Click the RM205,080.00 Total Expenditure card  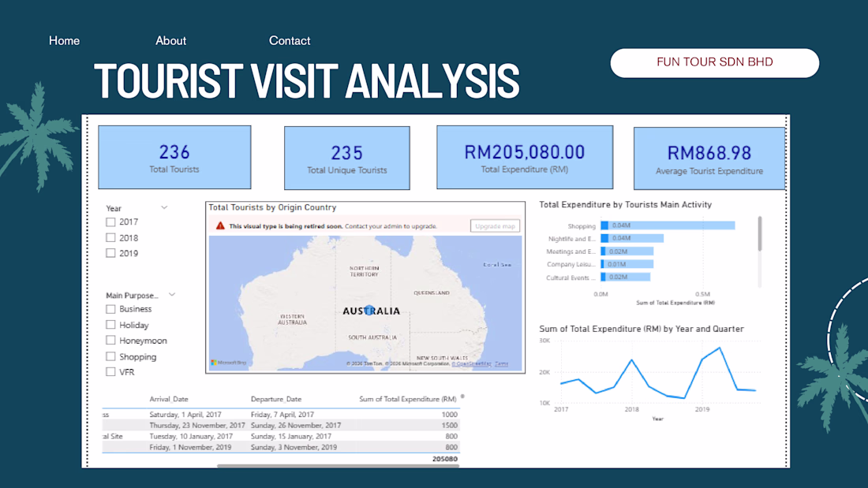coord(525,157)
